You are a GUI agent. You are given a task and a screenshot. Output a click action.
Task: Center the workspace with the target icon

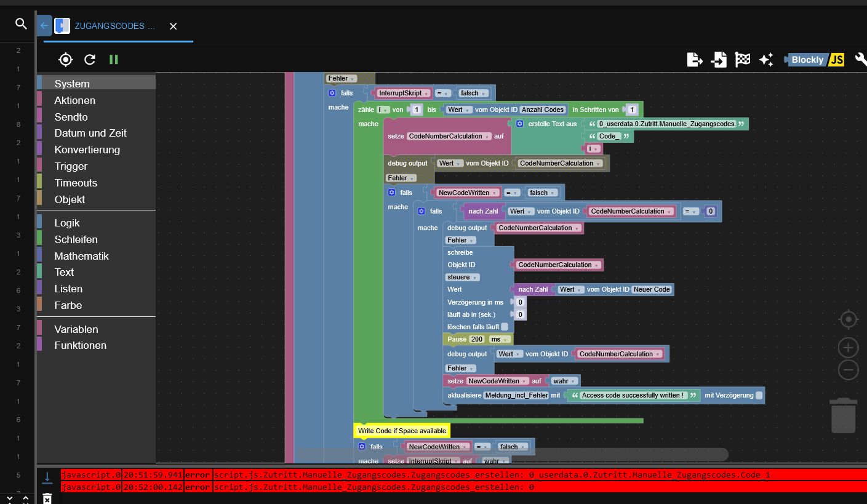(849, 319)
